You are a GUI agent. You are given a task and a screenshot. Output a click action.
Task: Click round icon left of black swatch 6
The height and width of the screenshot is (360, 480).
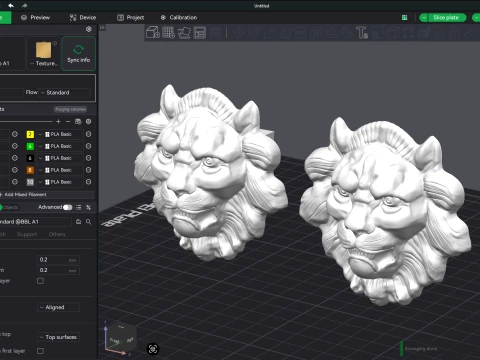15,158
